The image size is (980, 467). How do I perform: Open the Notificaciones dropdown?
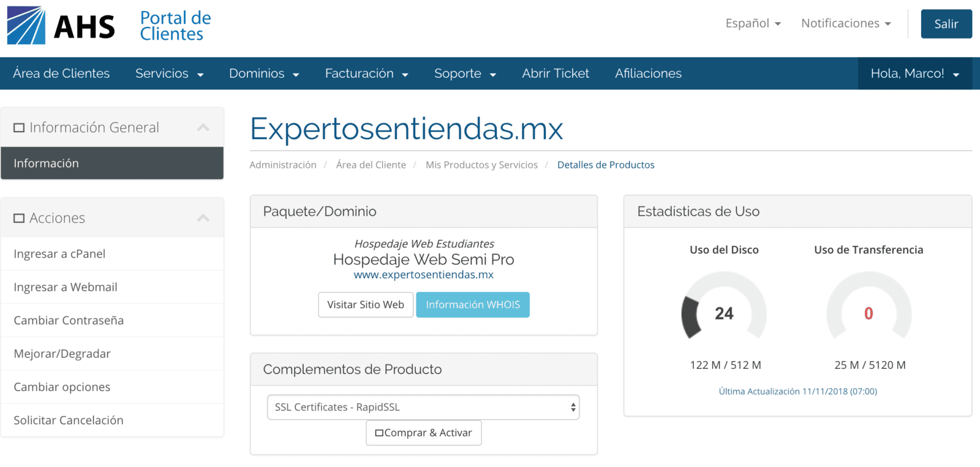tap(846, 23)
